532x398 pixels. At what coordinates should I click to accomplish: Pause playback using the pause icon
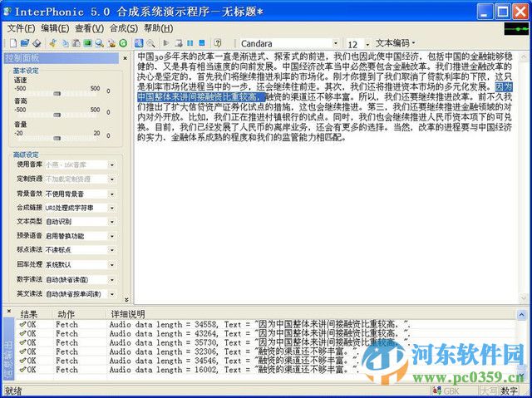click(x=190, y=43)
